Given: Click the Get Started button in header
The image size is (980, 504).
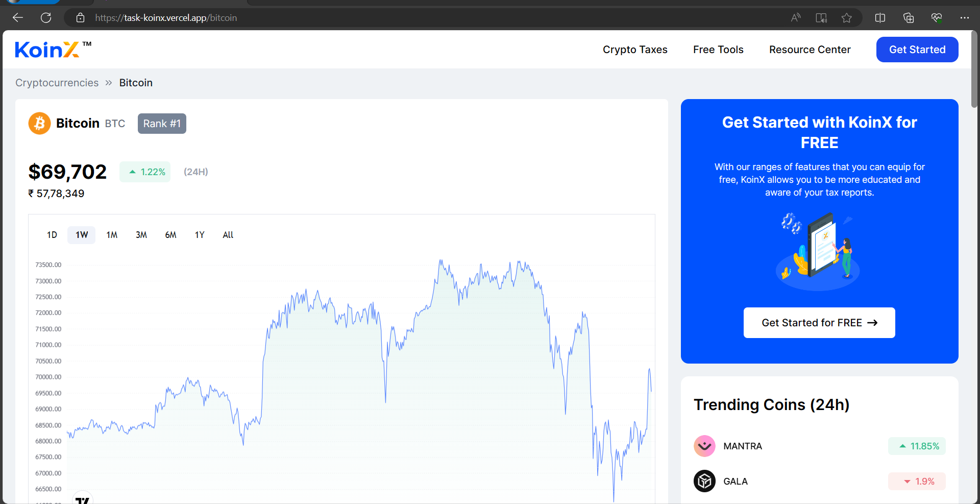Looking at the screenshot, I should coord(917,50).
